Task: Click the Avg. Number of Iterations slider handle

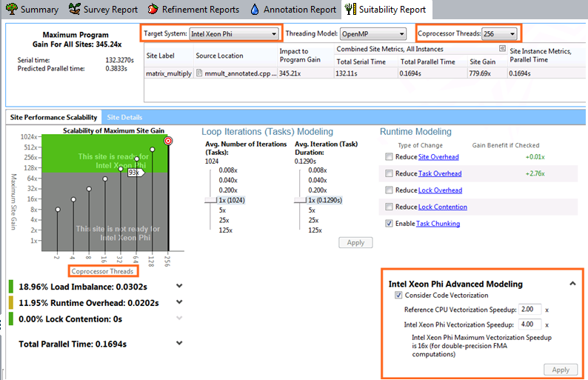Action: 210,200
